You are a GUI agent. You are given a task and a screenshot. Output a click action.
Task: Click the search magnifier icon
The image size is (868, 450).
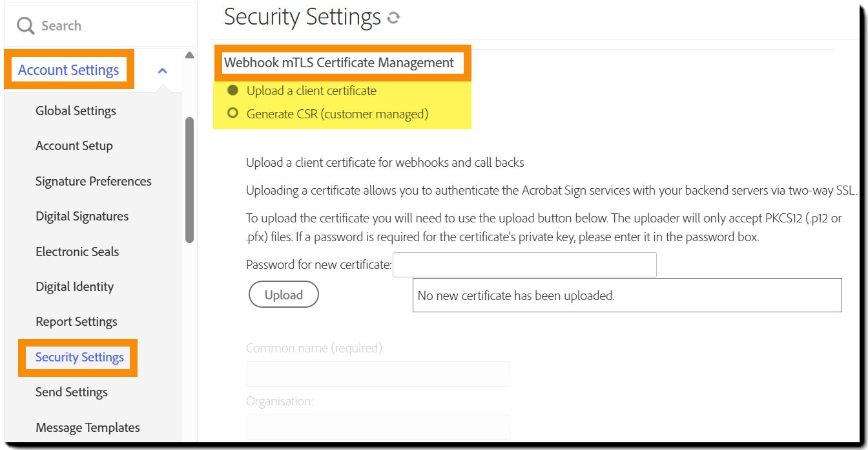coord(25,25)
